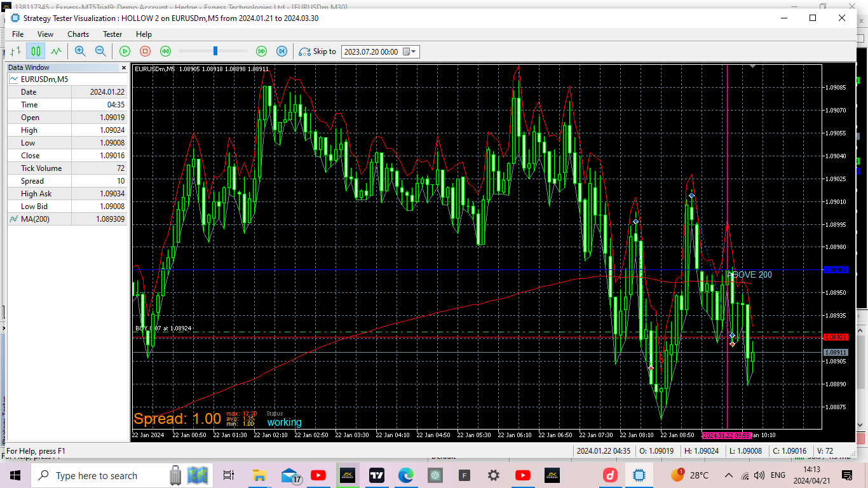
Task: Start the visual test playback
Action: point(125,51)
